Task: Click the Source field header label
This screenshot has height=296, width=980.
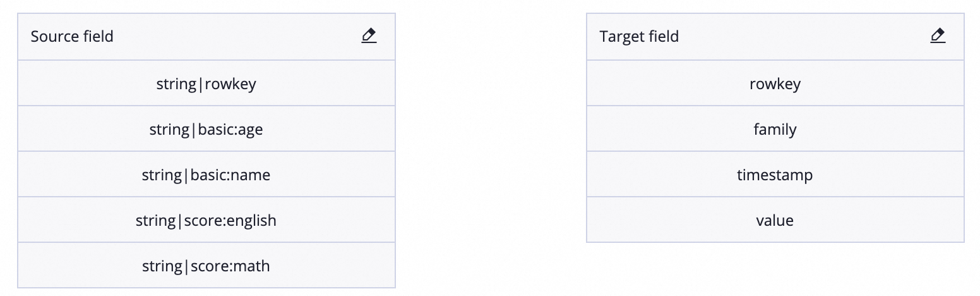Action: [x=72, y=36]
